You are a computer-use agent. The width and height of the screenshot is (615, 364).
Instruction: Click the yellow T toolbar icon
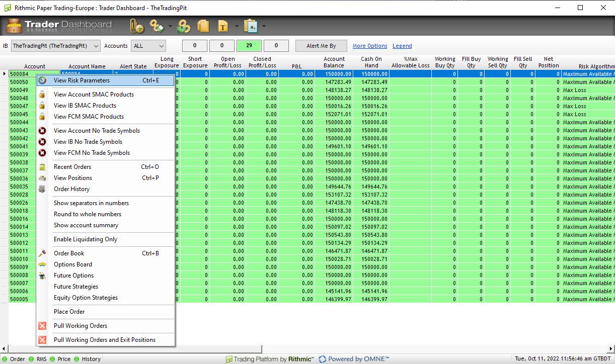[x=223, y=26]
